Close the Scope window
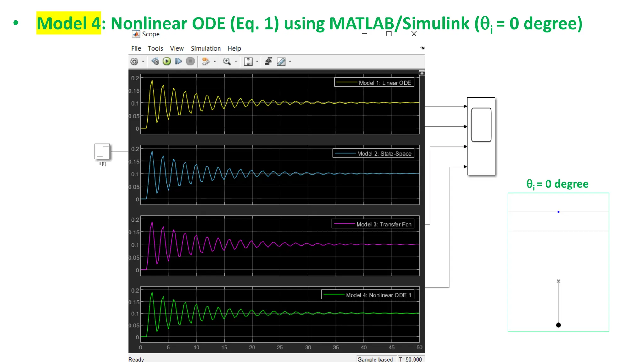This screenshot has width=644, height=362. [x=414, y=34]
